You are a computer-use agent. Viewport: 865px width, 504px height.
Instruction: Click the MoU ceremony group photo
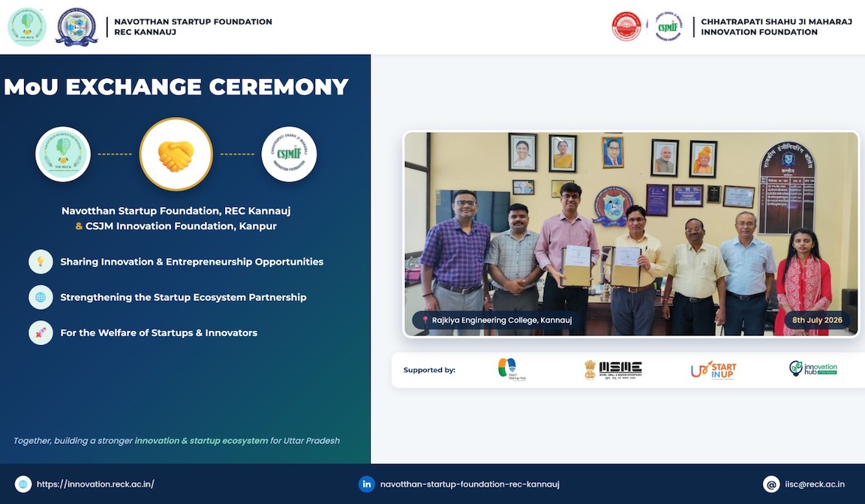coord(631,234)
